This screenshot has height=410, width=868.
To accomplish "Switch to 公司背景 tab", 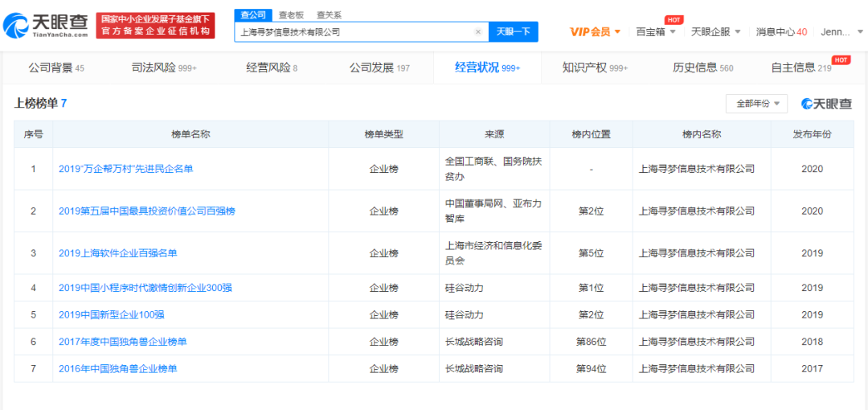I will pyautogui.click(x=56, y=68).
